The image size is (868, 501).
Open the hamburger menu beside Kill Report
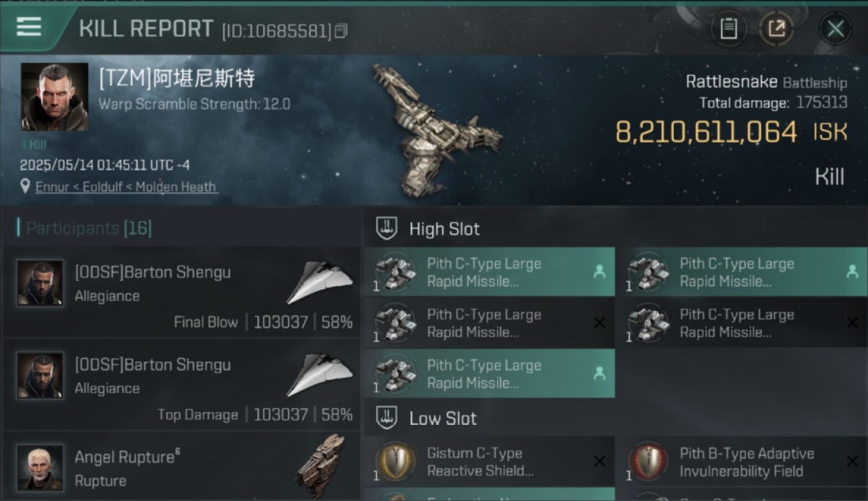pyautogui.click(x=29, y=27)
